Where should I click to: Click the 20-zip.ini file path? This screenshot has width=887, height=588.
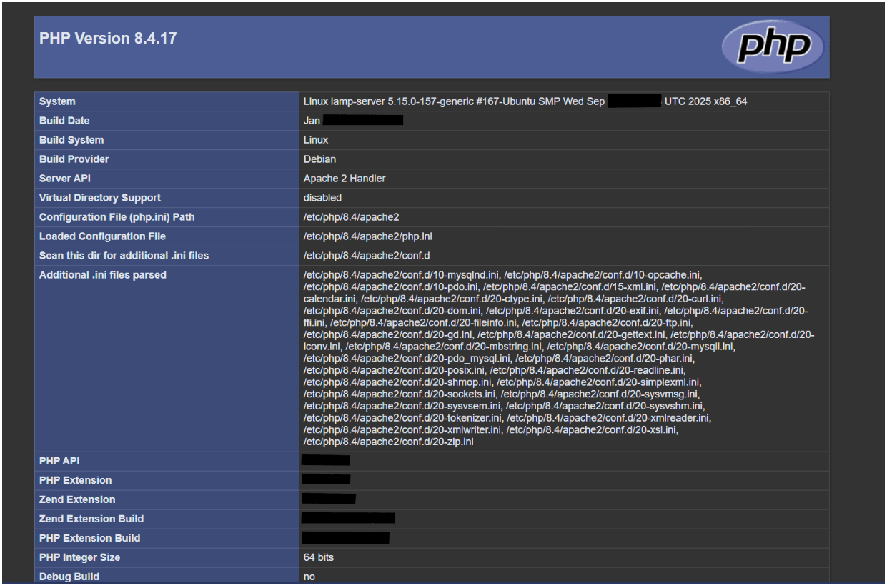(x=388, y=442)
